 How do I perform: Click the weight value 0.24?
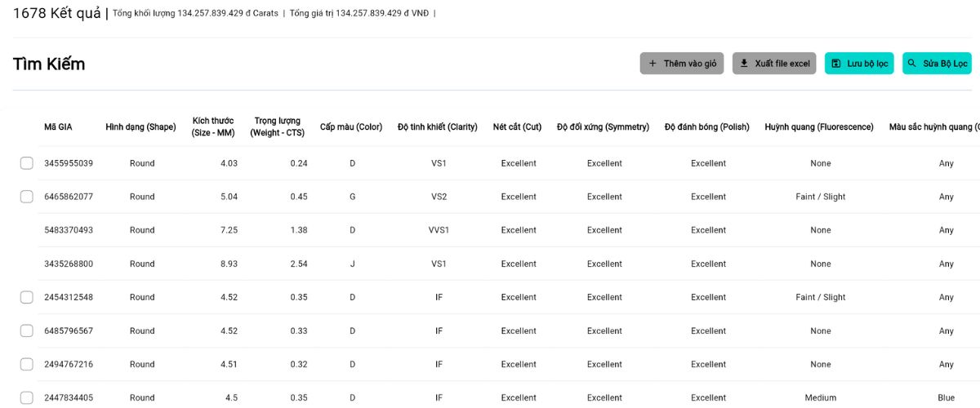coord(299,163)
